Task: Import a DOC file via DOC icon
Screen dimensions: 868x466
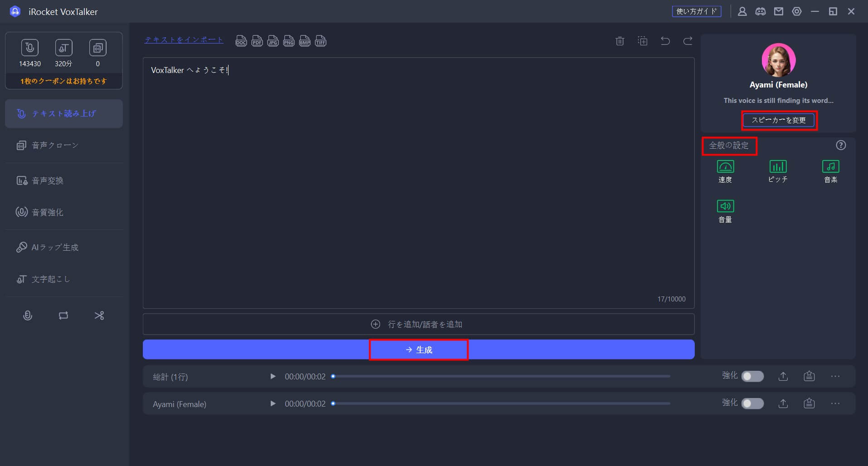Action: tap(241, 41)
